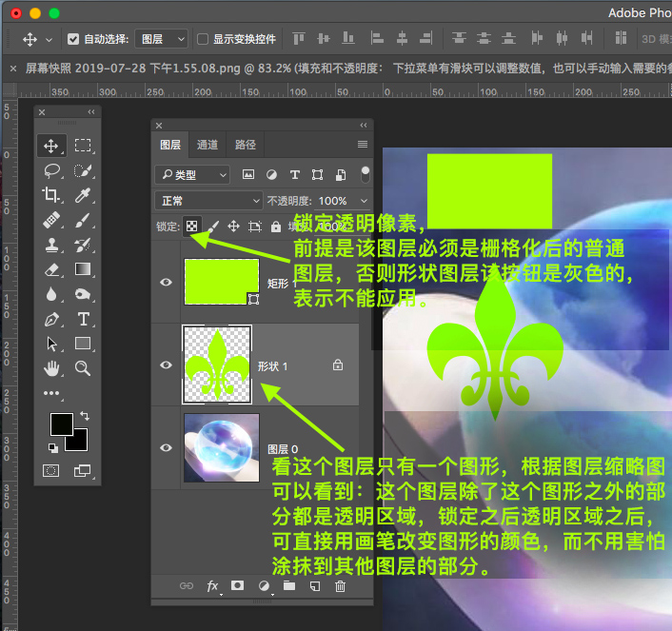Select the 矩形 1 layer thumbnail

click(222, 282)
